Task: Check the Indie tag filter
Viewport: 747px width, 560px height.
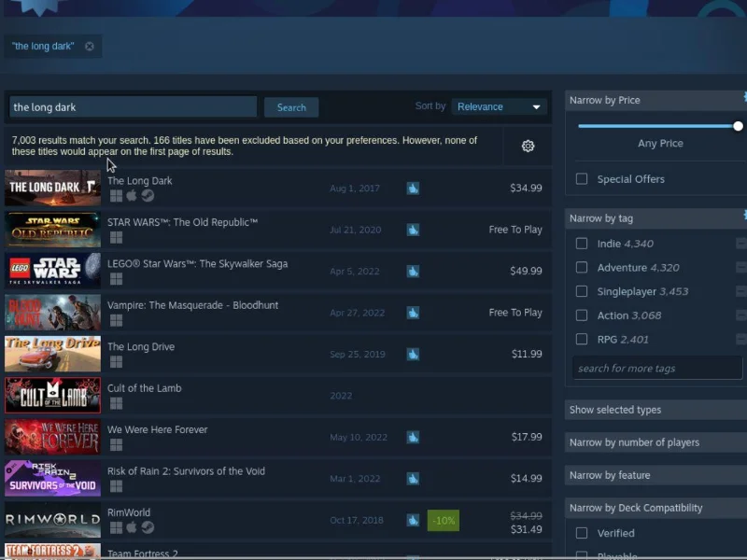Action: tap(581, 244)
